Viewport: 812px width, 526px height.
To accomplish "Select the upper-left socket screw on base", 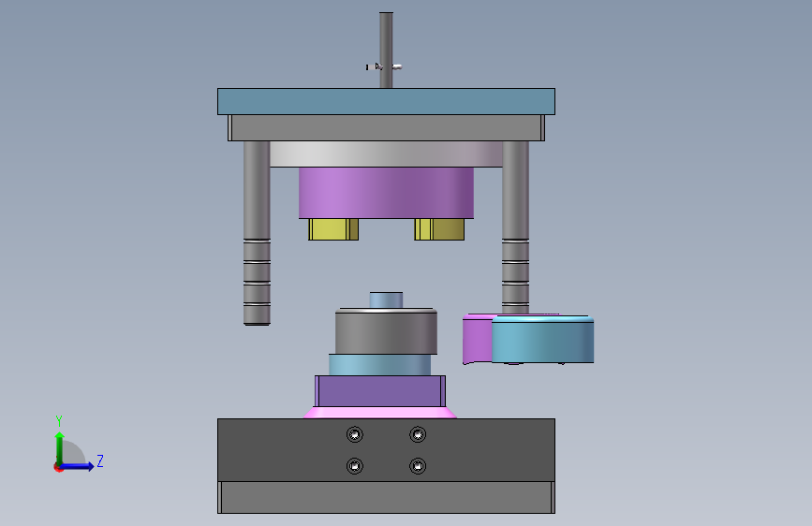I will (x=355, y=434).
